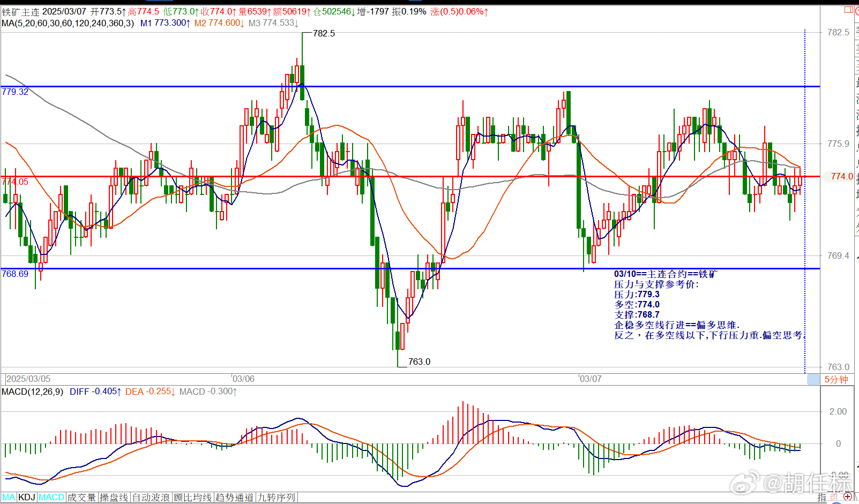
Task: Click the M1 773.300 moving average value
Action: pos(165,23)
